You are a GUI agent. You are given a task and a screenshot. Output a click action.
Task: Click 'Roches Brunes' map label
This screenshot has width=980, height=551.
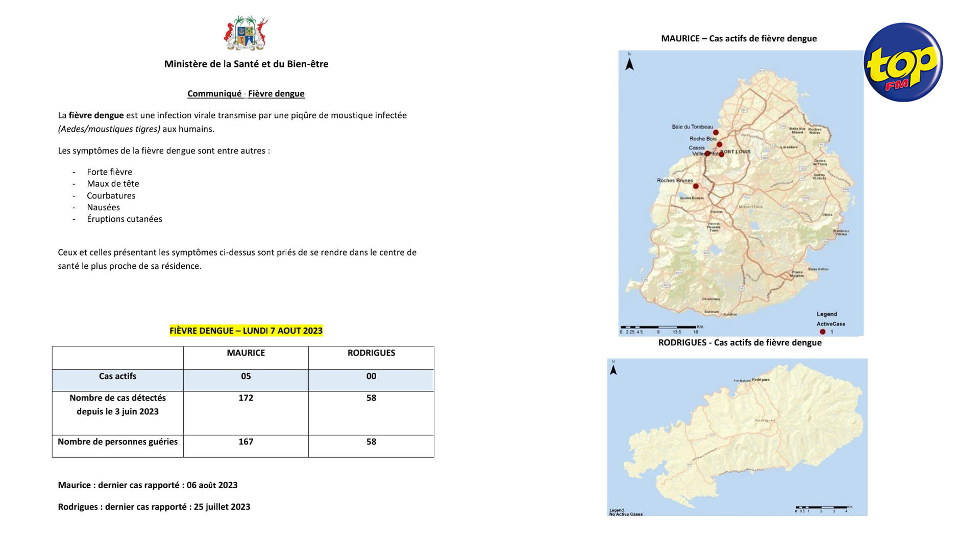coord(675,180)
